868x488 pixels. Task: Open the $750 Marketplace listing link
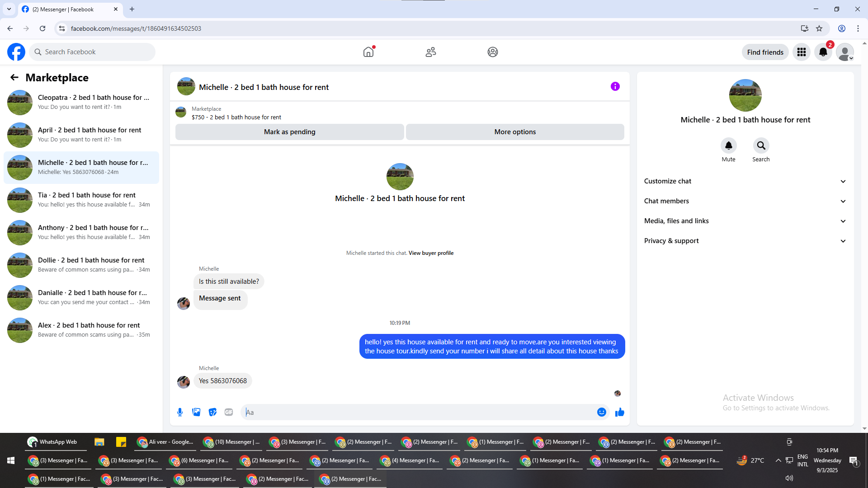[x=236, y=117]
